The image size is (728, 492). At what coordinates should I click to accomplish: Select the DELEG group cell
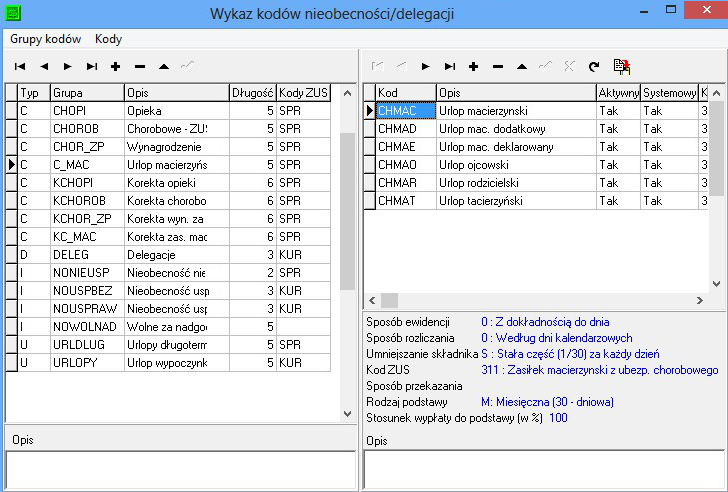[87, 255]
